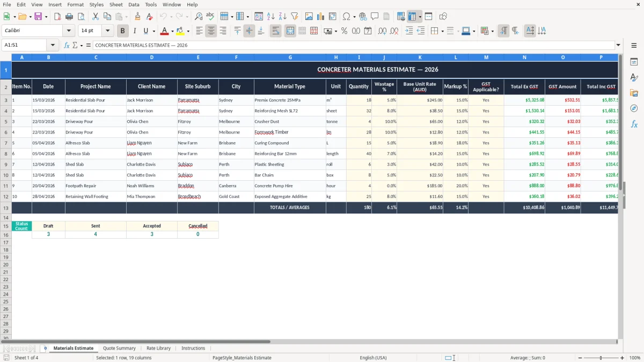Open the Sheet menu
Viewport: 644px width, 362px height.
coord(116,4)
